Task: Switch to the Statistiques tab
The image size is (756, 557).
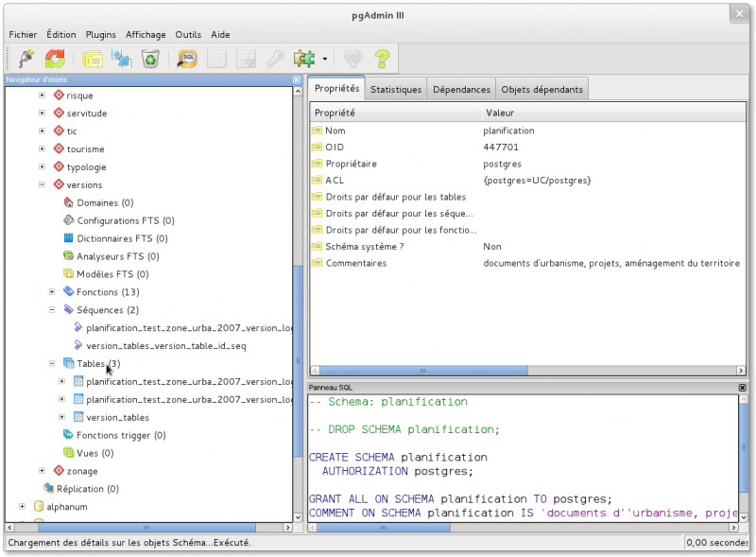Action: [x=395, y=90]
